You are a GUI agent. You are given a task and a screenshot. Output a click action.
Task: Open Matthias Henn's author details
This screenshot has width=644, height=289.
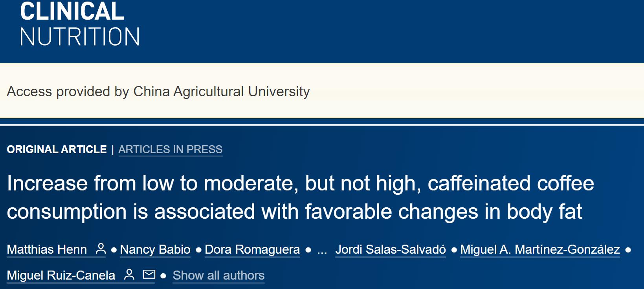[x=47, y=249]
